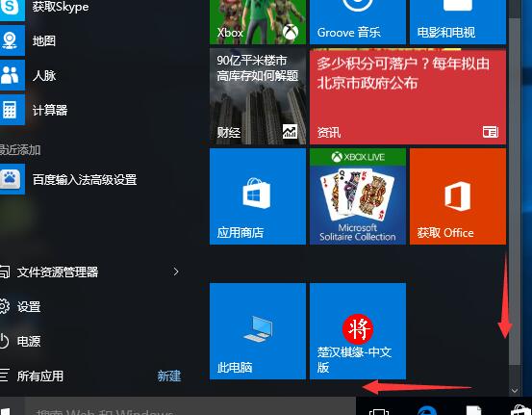
Task: Click the 获取 Office tile
Action: (458, 196)
